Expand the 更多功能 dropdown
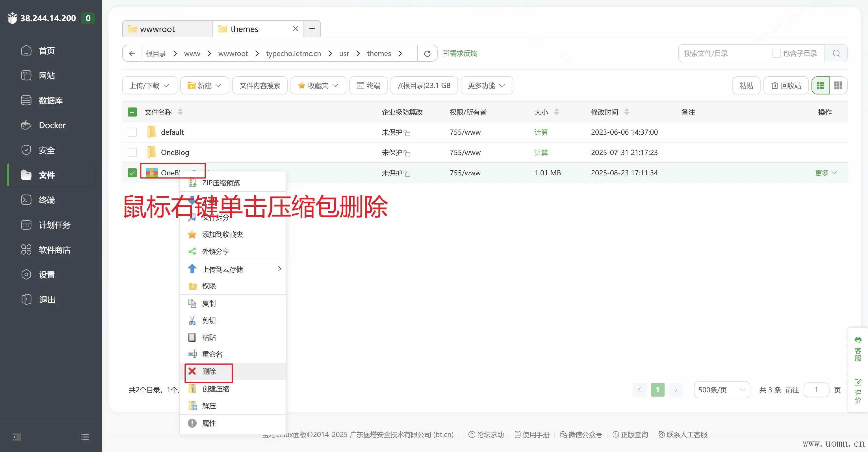 (486, 85)
